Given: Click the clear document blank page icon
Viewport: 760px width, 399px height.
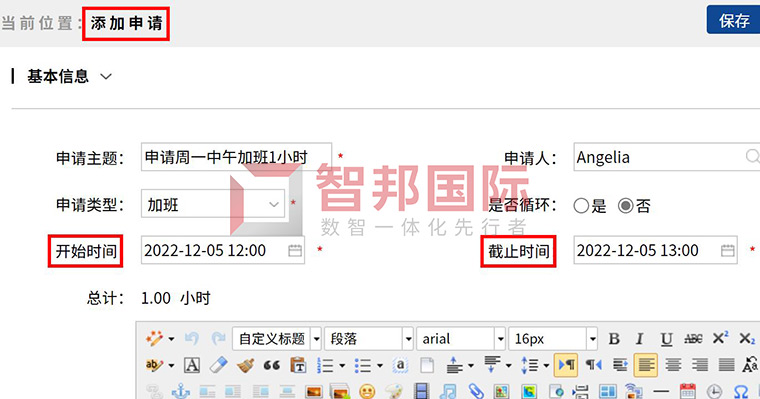Looking at the screenshot, I should [x=427, y=365].
